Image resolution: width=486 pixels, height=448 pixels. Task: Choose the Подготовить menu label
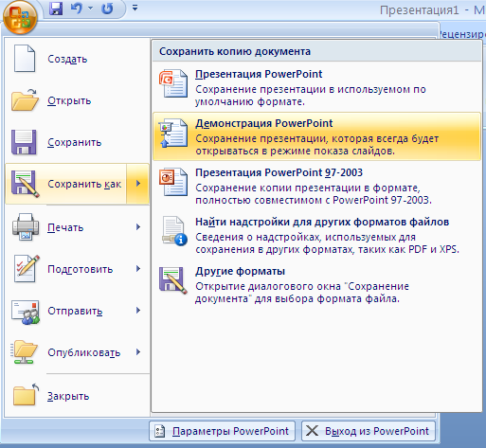(x=81, y=269)
